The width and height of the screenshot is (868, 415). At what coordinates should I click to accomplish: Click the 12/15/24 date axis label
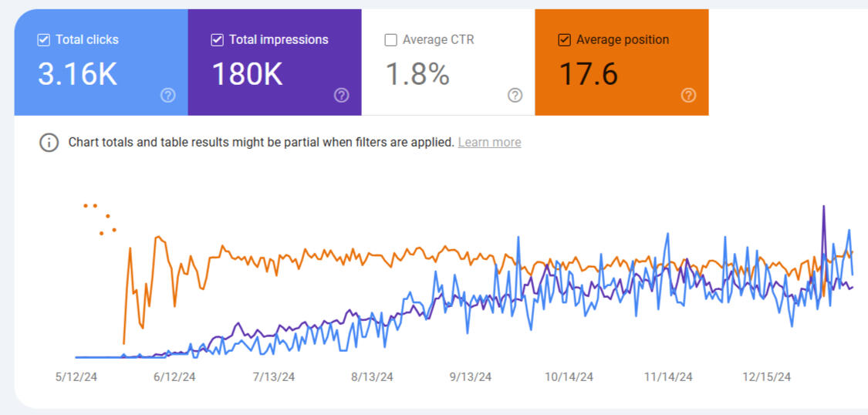coord(767,377)
